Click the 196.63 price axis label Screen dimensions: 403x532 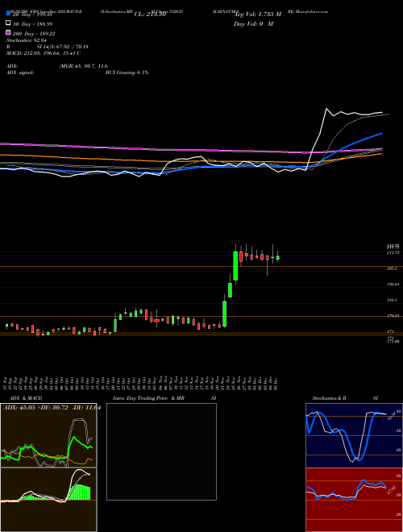pos(393,285)
